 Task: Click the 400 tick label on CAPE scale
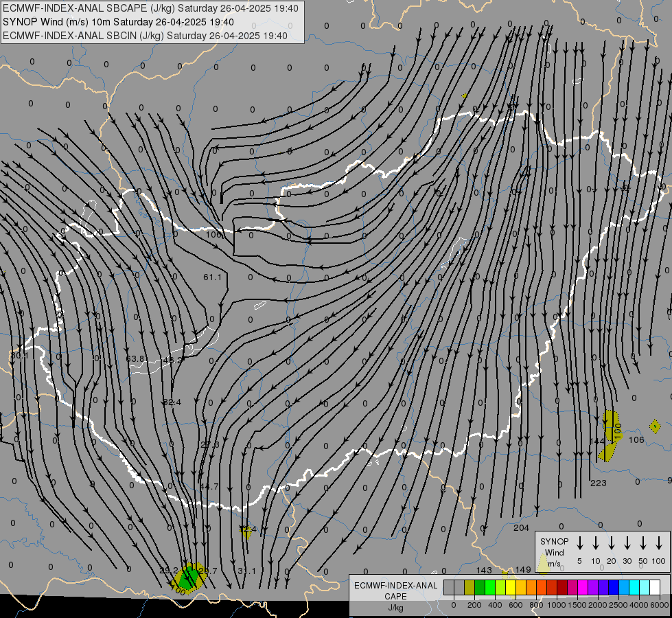pyautogui.click(x=495, y=605)
